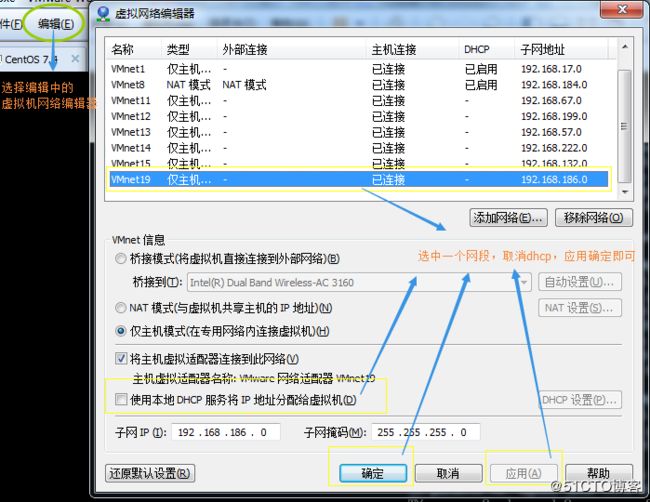The height and width of the screenshot is (502, 650).
Task: Click 移除网络(O) button
Action: coord(594,218)
